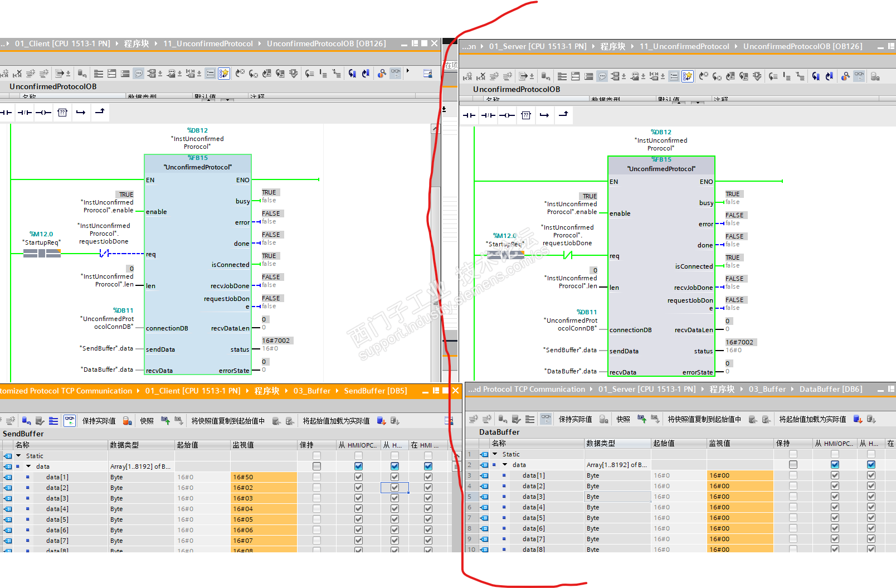Toggle HMI/OPC checkbox for SendBuffer data[1]
Screen dimensions: 896x588
coord(358,477)
